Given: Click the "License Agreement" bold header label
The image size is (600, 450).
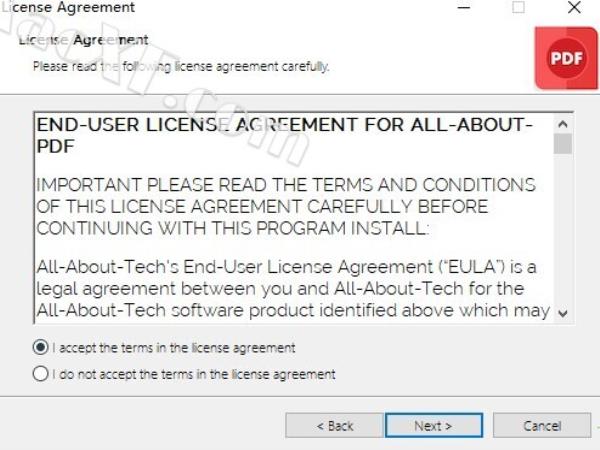Looking at the screenshot, I should [83, 40].
